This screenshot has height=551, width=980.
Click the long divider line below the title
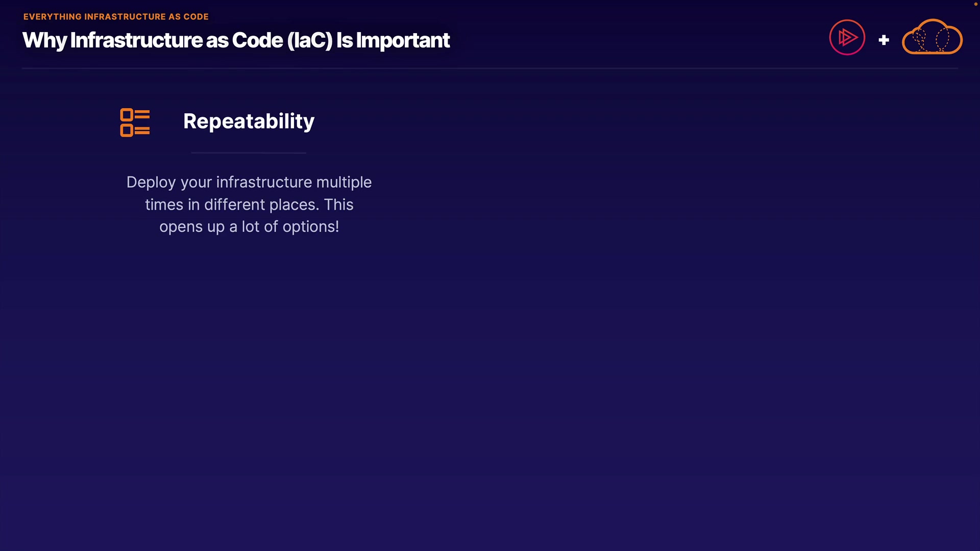point(490,68)
